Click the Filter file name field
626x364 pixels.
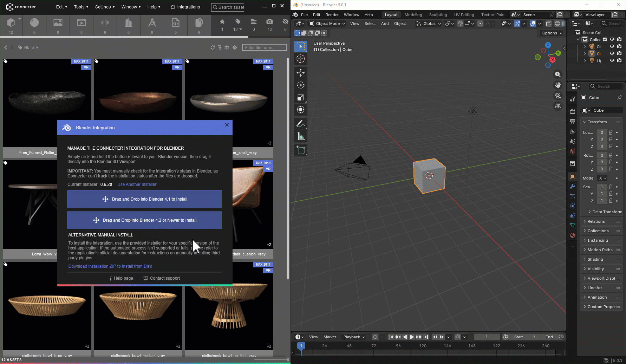pos(265,47)
